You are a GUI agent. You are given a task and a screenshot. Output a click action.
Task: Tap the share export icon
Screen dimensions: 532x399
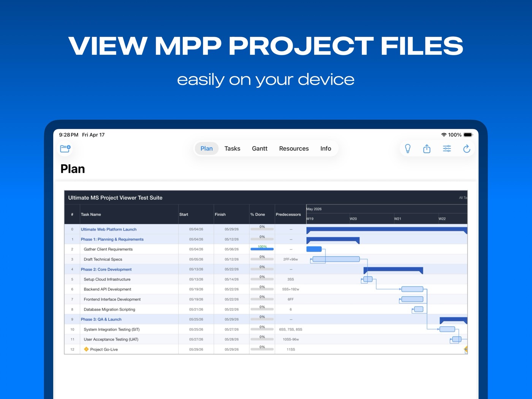[427, 149]
